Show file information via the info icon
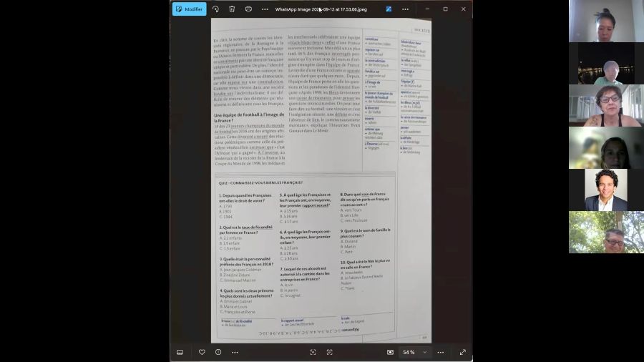 (218, 352)
